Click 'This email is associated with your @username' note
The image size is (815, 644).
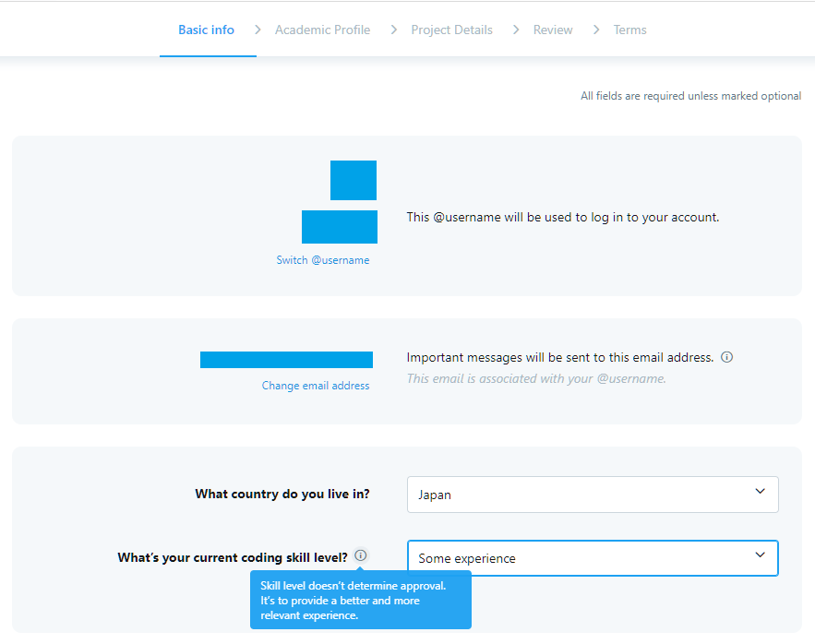click(x=536, y=379)
